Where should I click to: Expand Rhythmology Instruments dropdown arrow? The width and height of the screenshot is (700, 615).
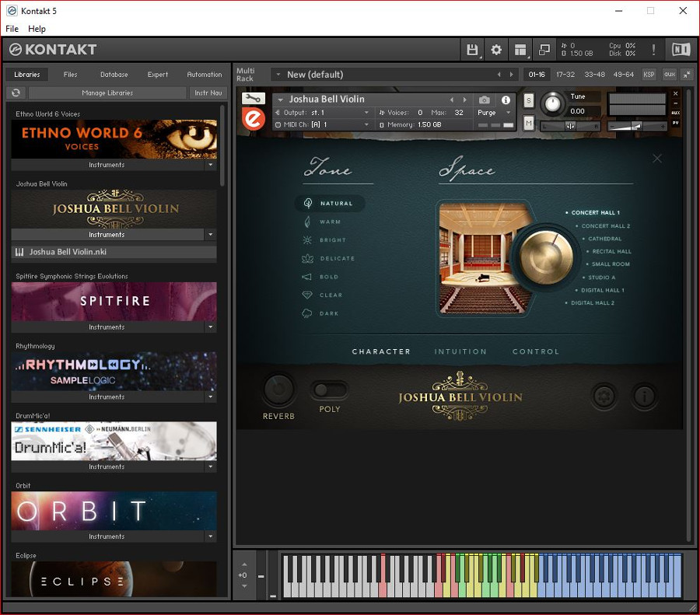click(211, 397)
